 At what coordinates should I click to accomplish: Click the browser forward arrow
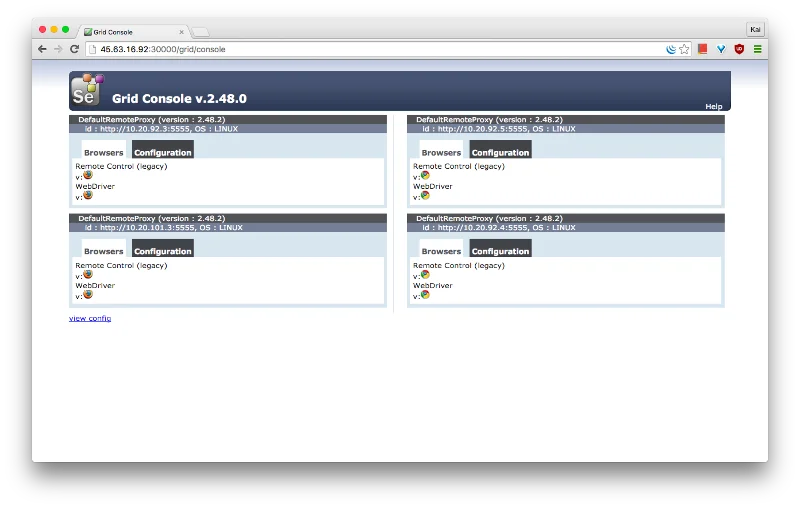(58, 49)
